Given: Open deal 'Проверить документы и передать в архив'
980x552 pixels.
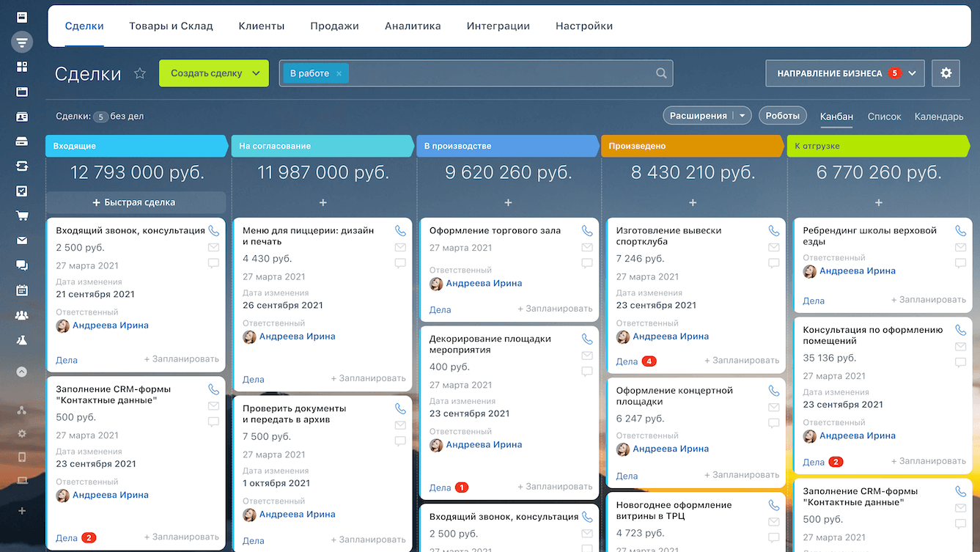Looking at the screenshot, I should [x=295, y=414].
